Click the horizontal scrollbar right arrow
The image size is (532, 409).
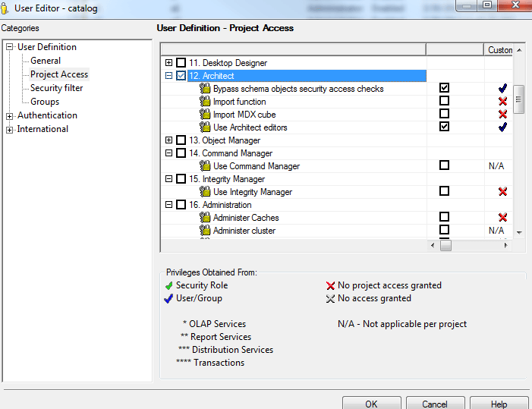click(506, 245)
